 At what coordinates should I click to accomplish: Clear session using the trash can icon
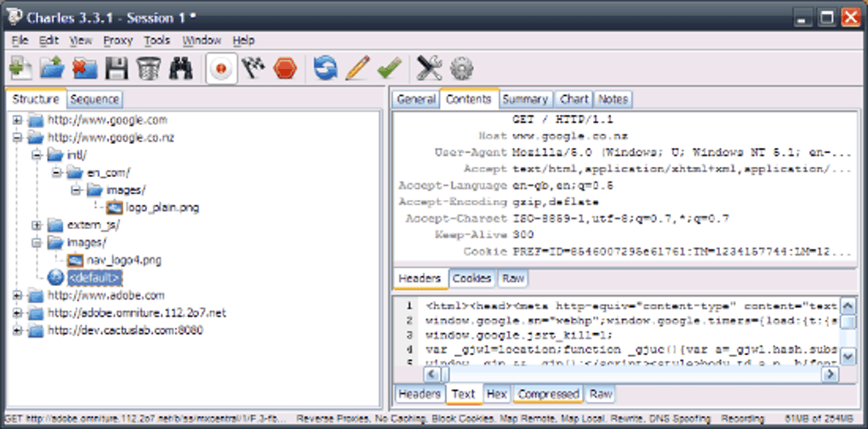click(x=148, y=69)
